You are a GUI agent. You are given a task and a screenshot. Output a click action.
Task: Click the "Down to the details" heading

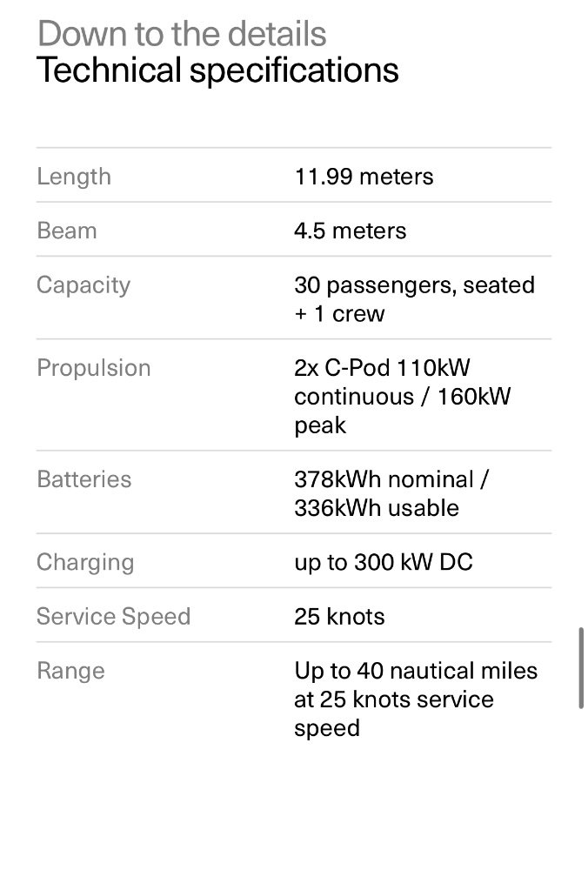pyautogui.click(x=182, y=34)
